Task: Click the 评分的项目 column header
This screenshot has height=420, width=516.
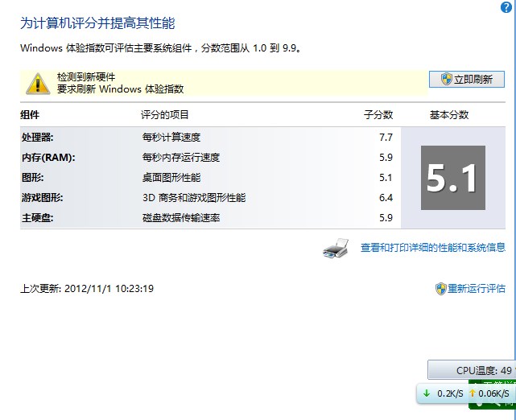Action: (164, 115)
